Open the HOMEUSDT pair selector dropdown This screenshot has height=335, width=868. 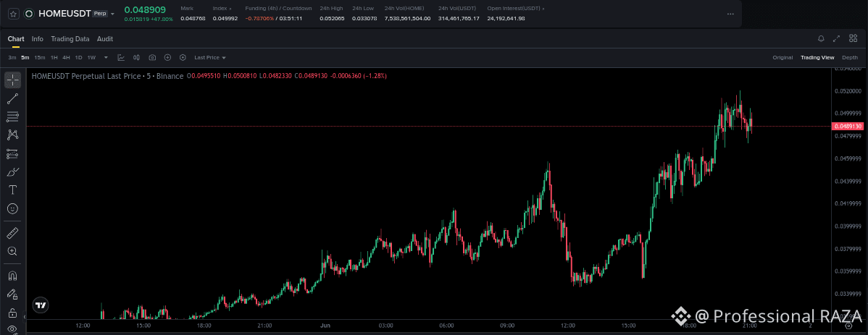pos(113,14)
